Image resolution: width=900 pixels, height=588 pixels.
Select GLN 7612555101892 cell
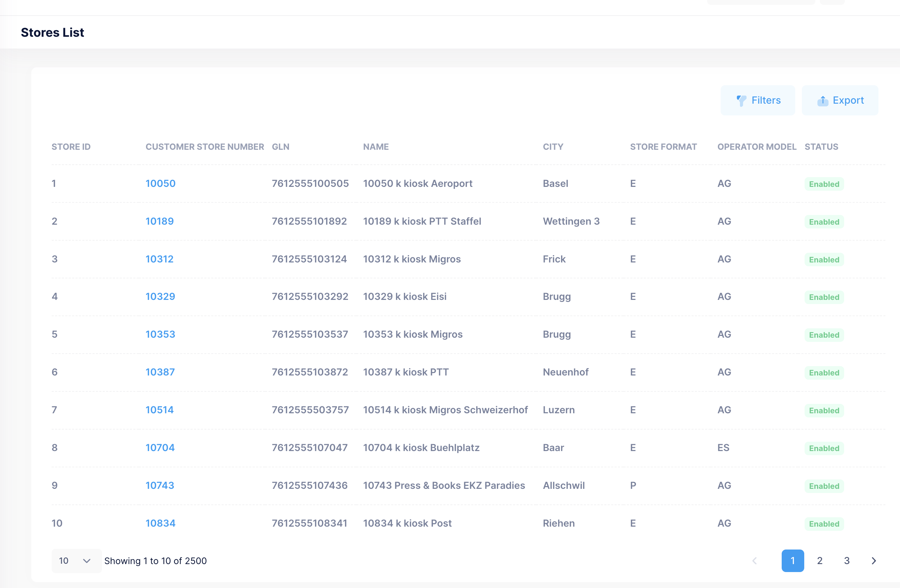(x=309, y=222)
